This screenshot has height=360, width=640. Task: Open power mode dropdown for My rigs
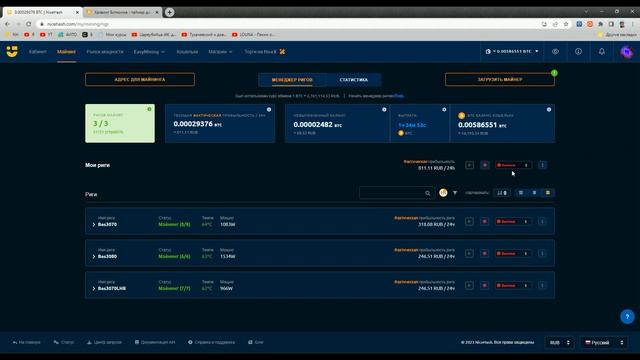point(513,165)
